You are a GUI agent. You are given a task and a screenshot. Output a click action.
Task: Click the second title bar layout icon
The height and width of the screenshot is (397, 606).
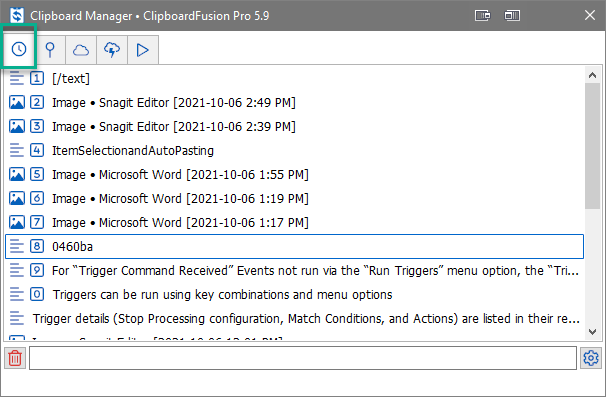512,15
